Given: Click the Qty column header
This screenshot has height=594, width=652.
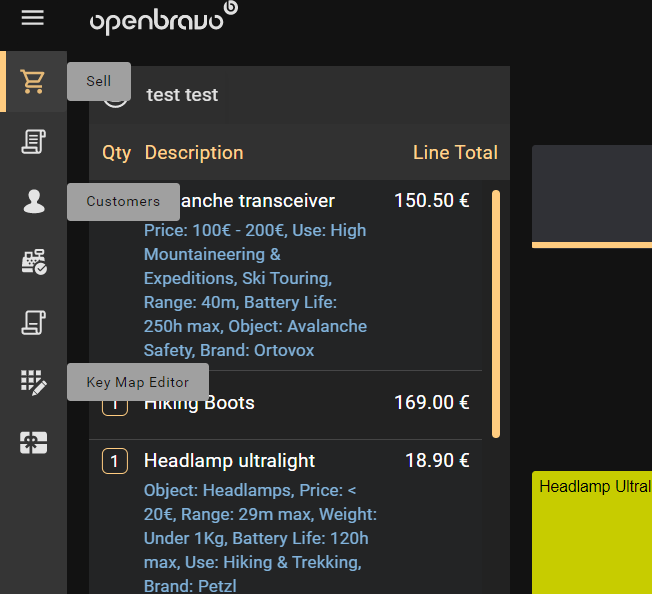Looking at the screenshot, I should point(116,153).
